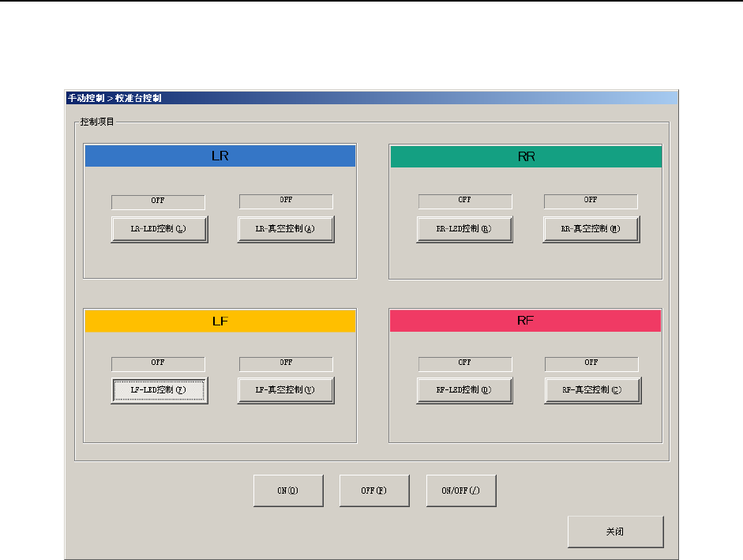Click the blue LR section header
Screen dimensions: 743x560
[220, 156]
